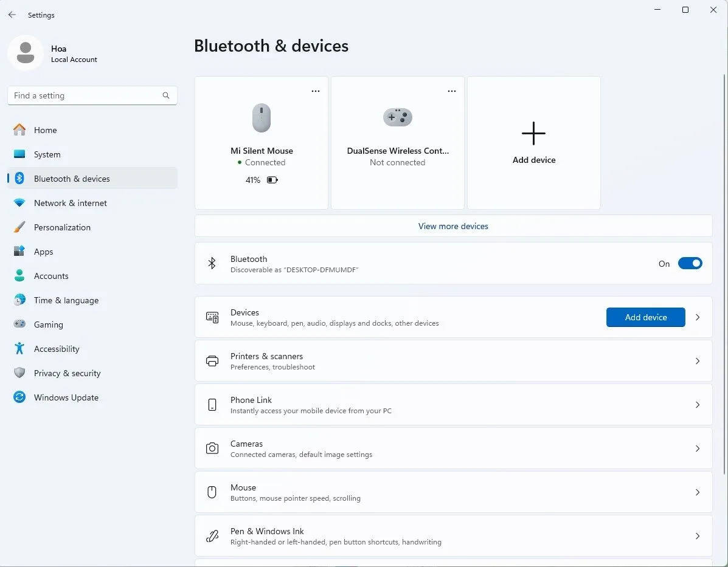Viewport: 728px width, 567px height.
Task: Expand Phone Link chevron arrow
Action: 698,405
